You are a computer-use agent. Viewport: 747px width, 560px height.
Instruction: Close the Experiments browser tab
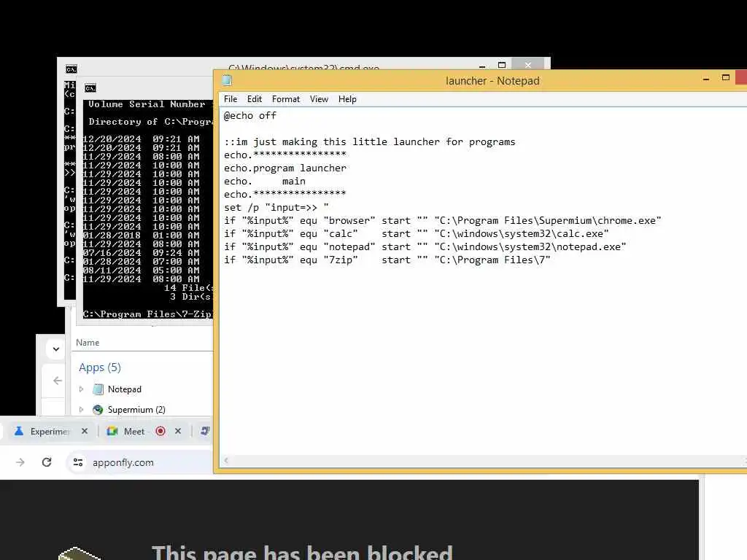coord(85,431)
